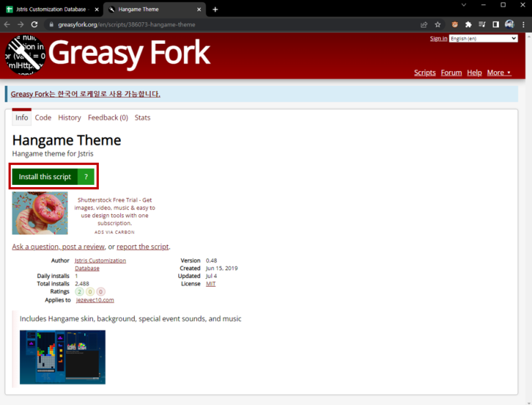Click the green good ratings count 2

[x=79, y=292]
